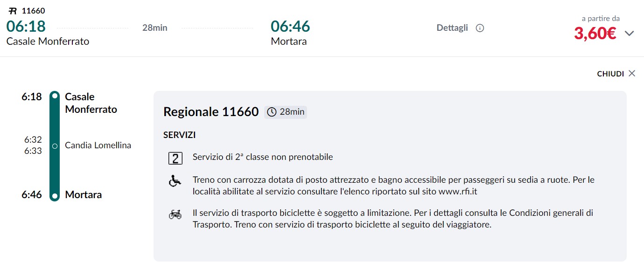Click the Mortara arrival stop marker

click(x=55, y=195)
